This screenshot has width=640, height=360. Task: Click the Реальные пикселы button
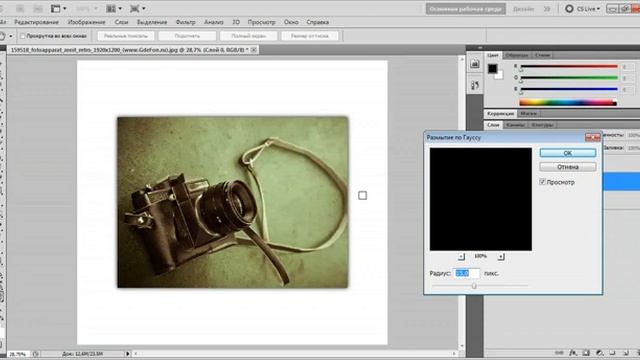pos(126,36)
